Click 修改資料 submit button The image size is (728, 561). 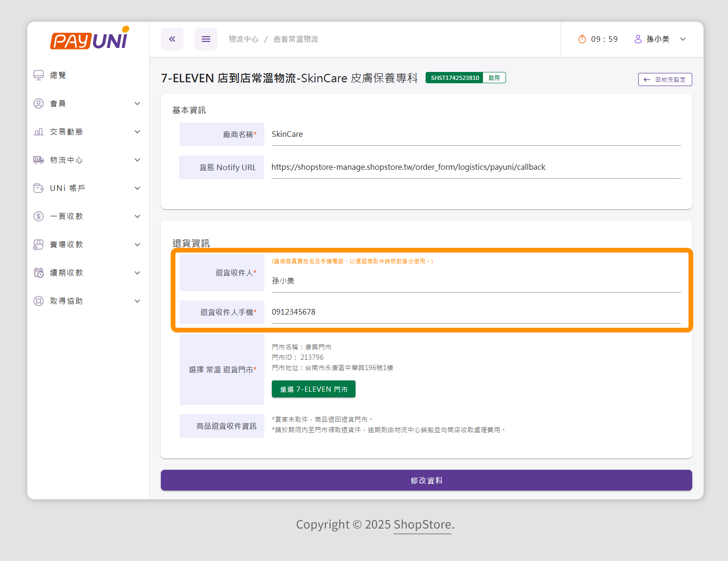(427, 480)
